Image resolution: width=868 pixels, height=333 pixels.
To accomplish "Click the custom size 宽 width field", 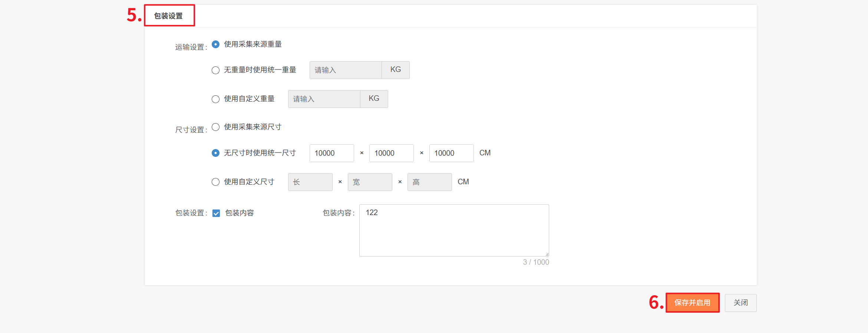I will [x=370, y=182].
